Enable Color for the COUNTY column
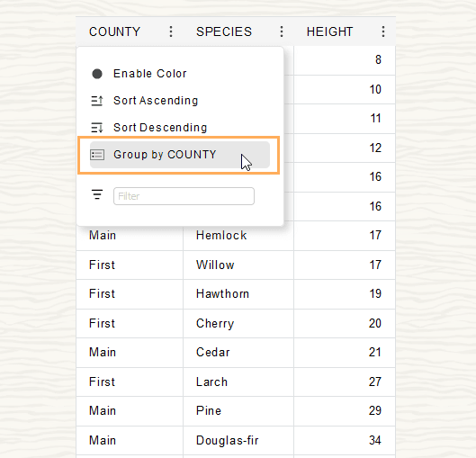The height and width of the screenshot is (458, 476). [x=149, y=74]
